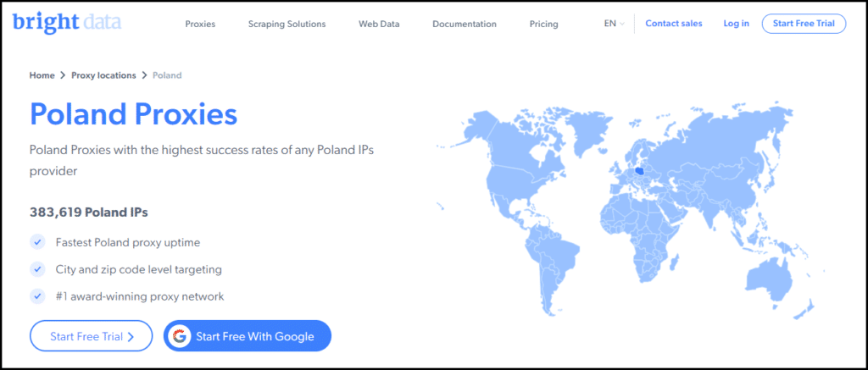This screenshot has height=370, width=868.
Task: Click checkmark icon beside Fastest Poland proxy uptime
Action: tap(37, 241)
